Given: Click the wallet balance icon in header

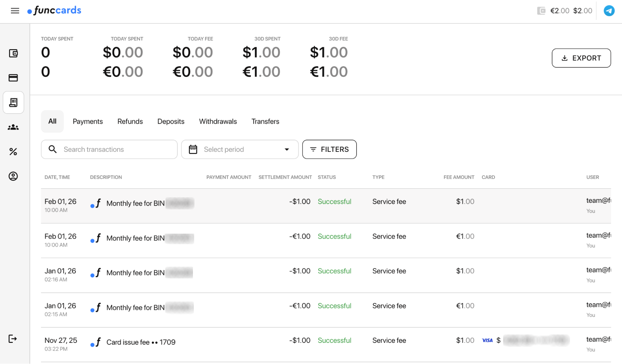Looking at the screenshot, I should [541, 11].
